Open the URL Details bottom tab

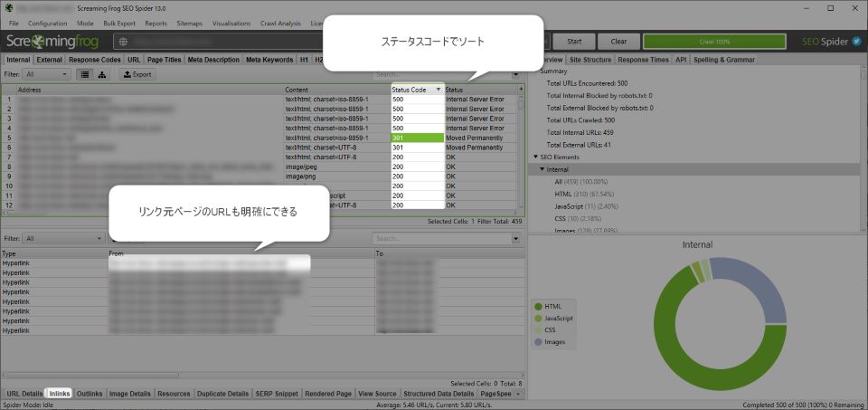(24, 394)
